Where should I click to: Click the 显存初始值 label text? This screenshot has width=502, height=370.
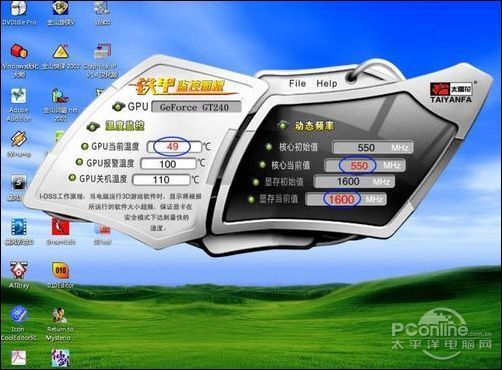284,182
